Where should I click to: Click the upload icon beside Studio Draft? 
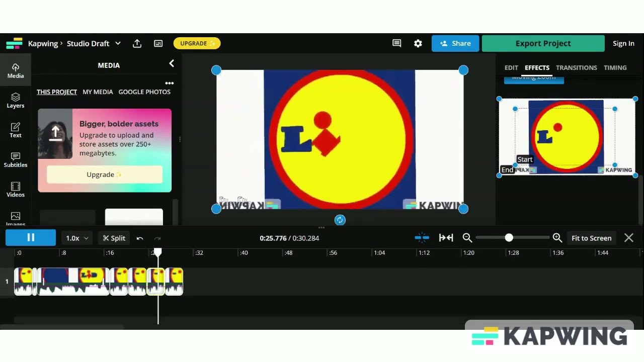137,43
